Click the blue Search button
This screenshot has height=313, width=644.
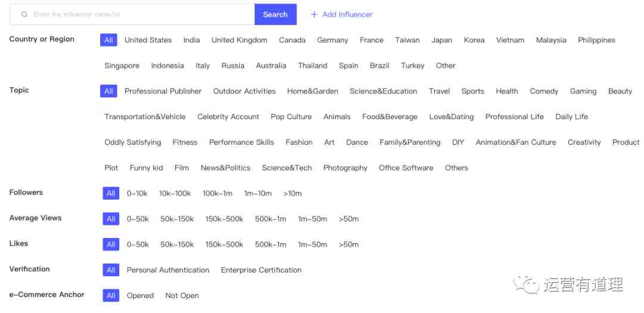click(275, 14)
